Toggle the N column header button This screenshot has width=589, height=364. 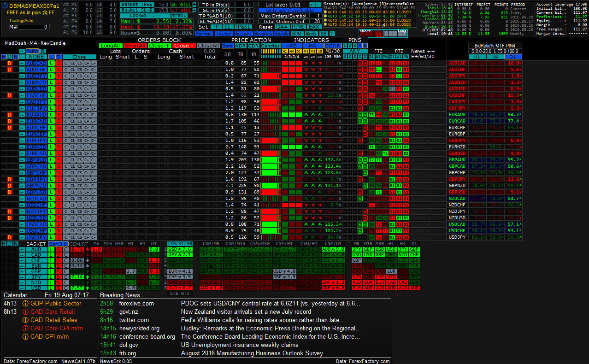coord(15,57)
